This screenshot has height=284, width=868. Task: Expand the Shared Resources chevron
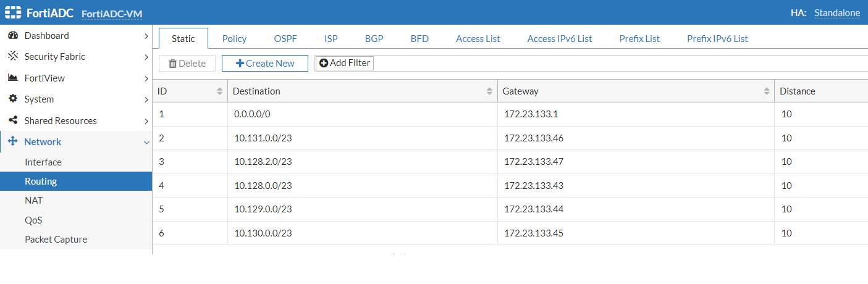[x=146, y=121]
